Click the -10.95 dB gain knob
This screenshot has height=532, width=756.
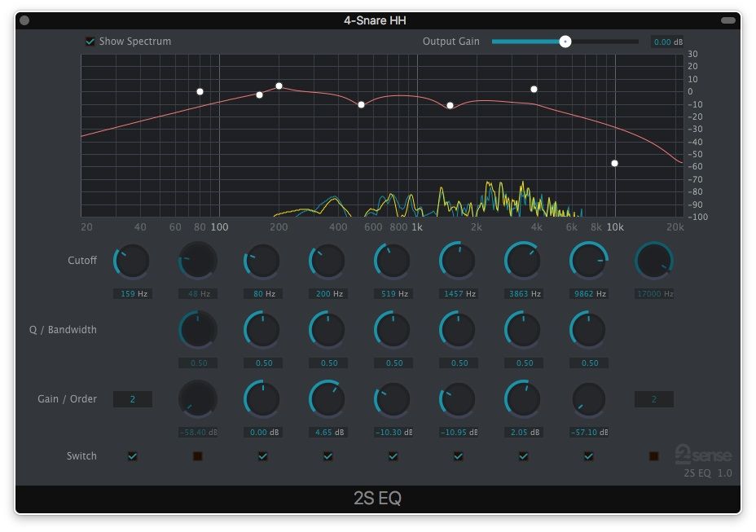(457, 399)
